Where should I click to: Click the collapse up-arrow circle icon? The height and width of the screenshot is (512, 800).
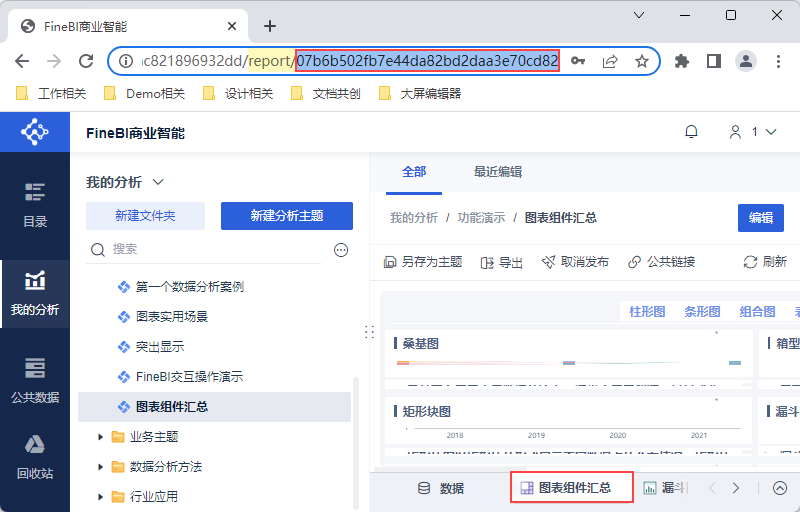tap(780, 489)
